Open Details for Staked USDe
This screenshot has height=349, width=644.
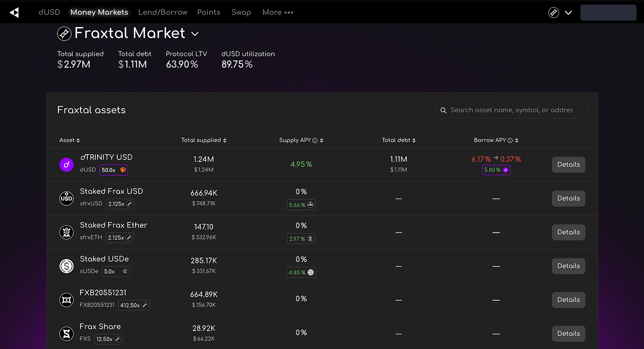[x=569, y=266]
